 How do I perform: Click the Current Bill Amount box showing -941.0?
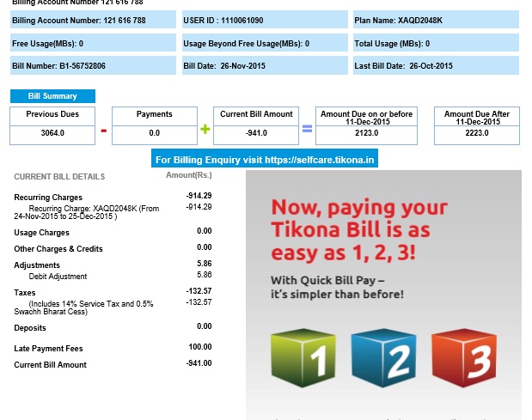(256, 133)
